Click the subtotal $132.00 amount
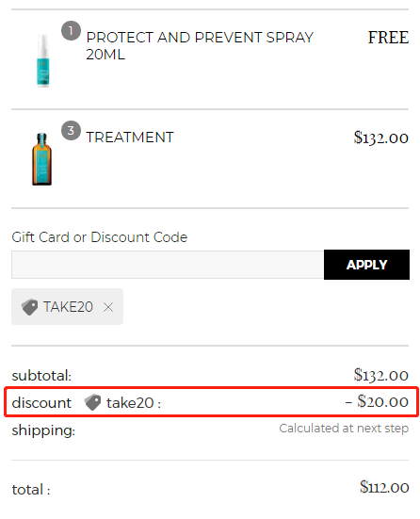This screenshot has width=420, height=519. (381, 375)
